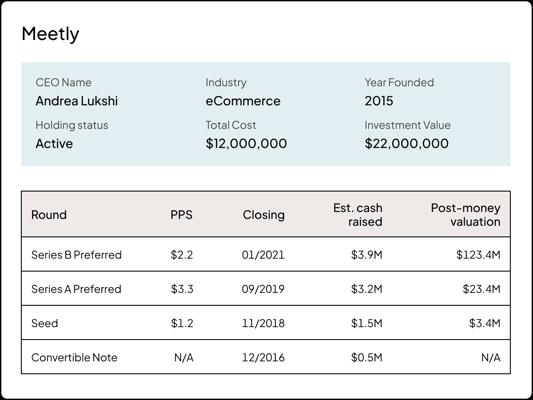The image size is (533, 400).
Task: Select the Series A Preferred row
Action: click(266, 289)
